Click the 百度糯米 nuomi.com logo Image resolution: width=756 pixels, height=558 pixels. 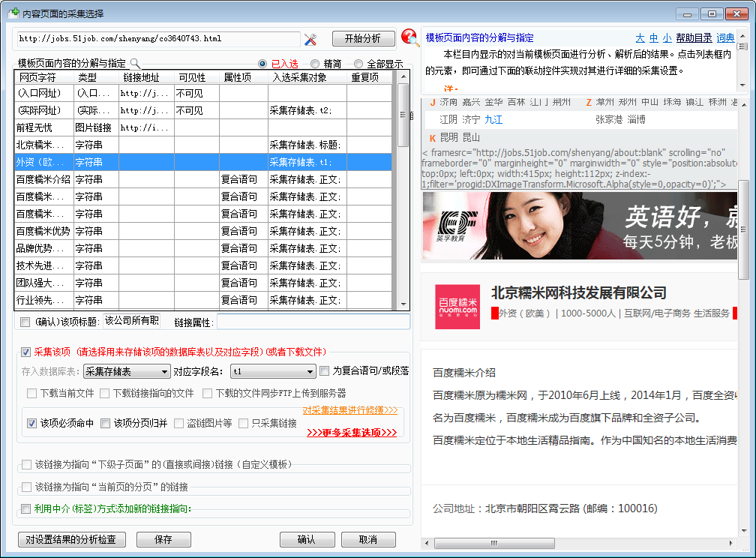(457, 305)
